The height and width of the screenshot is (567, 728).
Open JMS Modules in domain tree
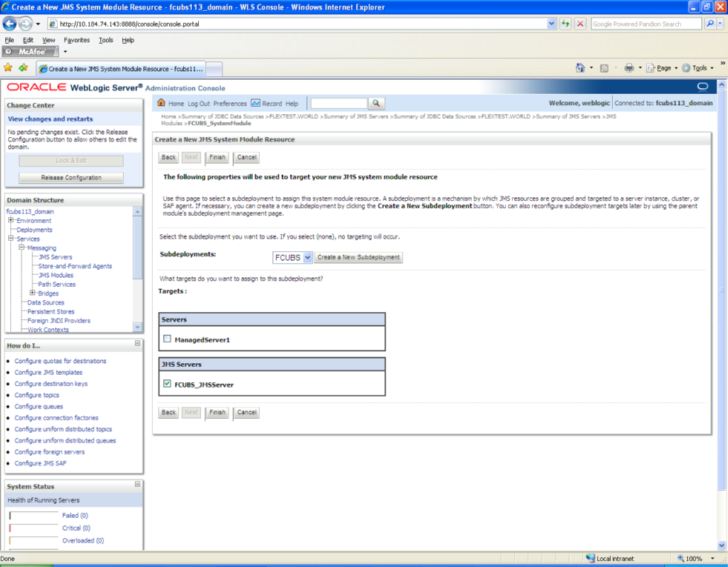[56, 275]
